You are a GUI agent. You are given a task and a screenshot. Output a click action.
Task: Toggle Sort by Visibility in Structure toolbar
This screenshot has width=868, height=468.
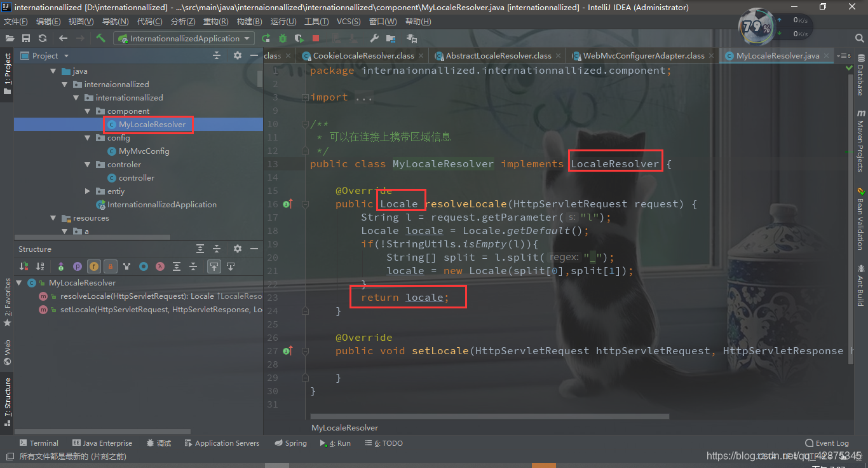(24, 266)
